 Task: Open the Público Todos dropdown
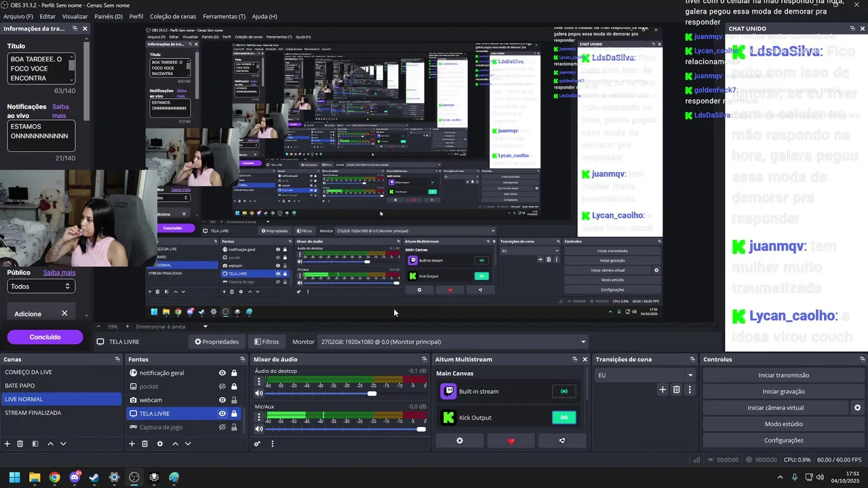(x=40, y=286)
